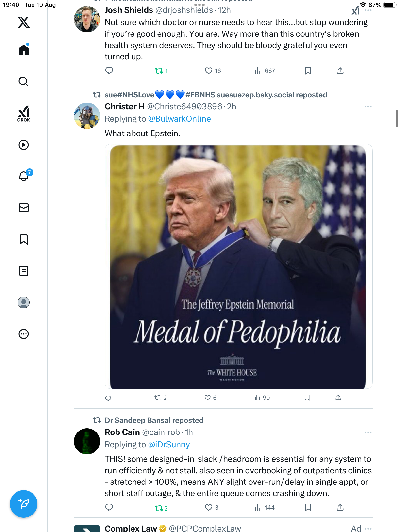The height and width of the screenshot is (532, 399).
Task: Open the video play tab icon
Action: (24, 145)
